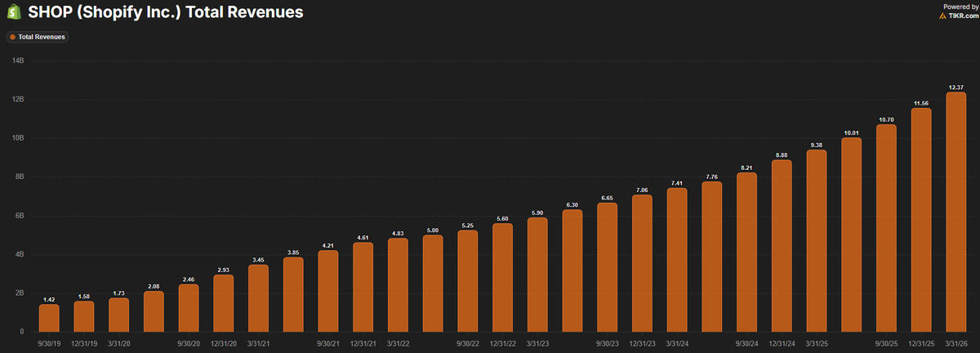The width and height of the screenshot is (980, 353).
Task: Click the 12/31/21 axis label
Action: coord(363,343)
